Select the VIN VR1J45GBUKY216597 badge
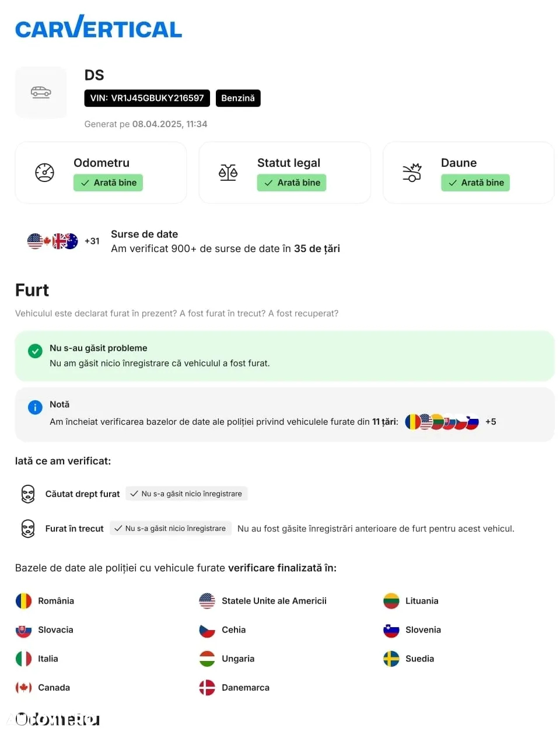Viewport: 560px width, 731px height. coord(147,98)
